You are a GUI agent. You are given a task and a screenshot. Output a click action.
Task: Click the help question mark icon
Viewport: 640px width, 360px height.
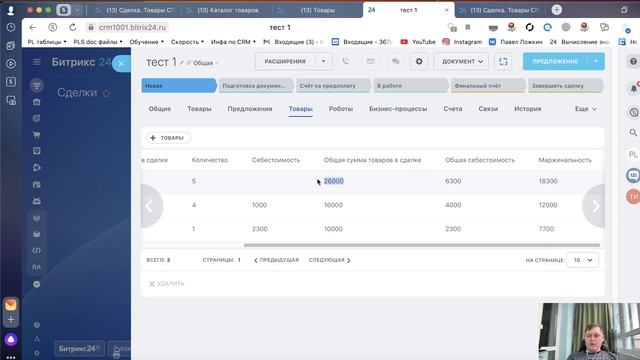click(x=633, y=62)
